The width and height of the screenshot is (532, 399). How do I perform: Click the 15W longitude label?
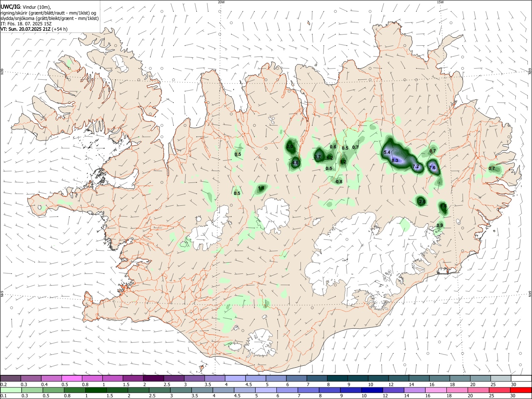click(440, 2)
